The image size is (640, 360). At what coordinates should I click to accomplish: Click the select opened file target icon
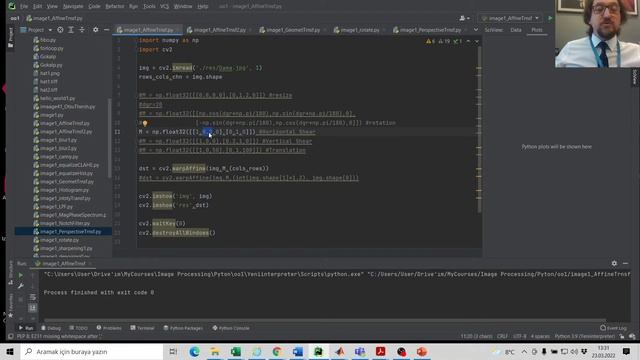[60, 30]
